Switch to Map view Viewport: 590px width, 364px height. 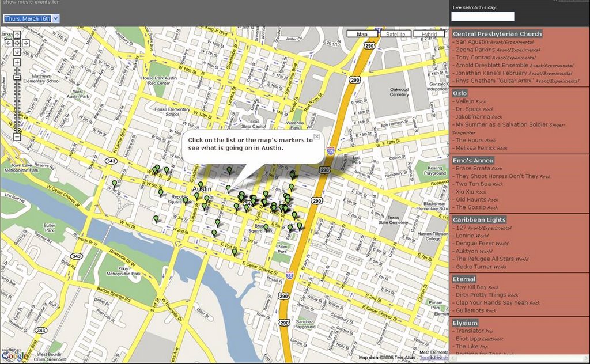click(362, 34)
